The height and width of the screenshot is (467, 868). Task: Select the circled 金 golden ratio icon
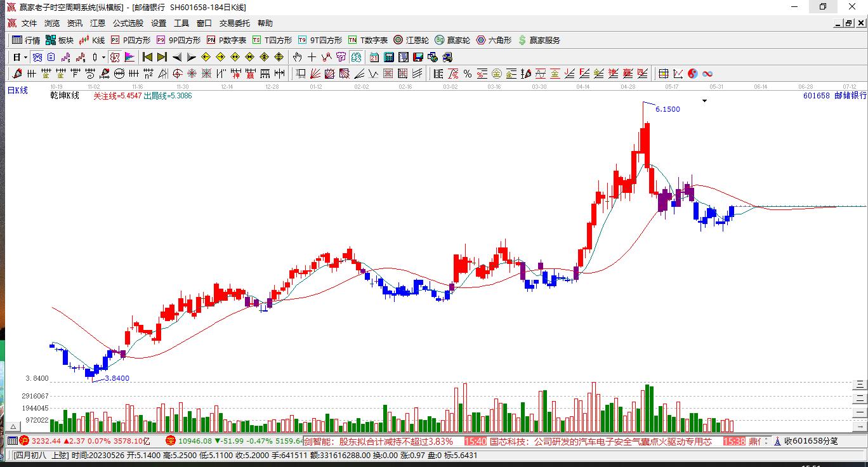tap(497, 74)
